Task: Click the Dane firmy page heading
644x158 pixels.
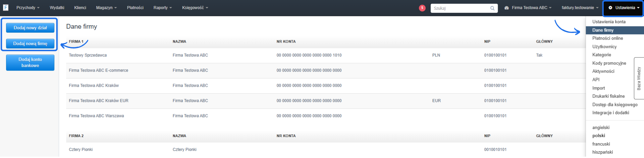Action: click(x=82, y=27)
